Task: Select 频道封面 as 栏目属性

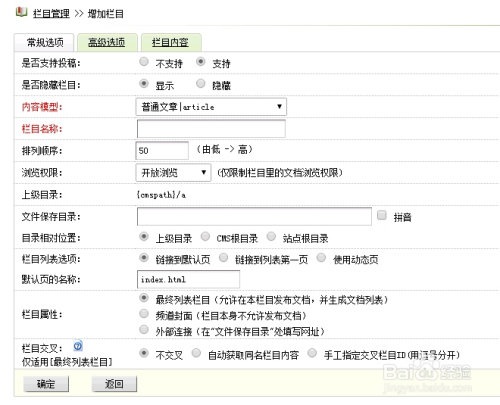Action: 144,313
